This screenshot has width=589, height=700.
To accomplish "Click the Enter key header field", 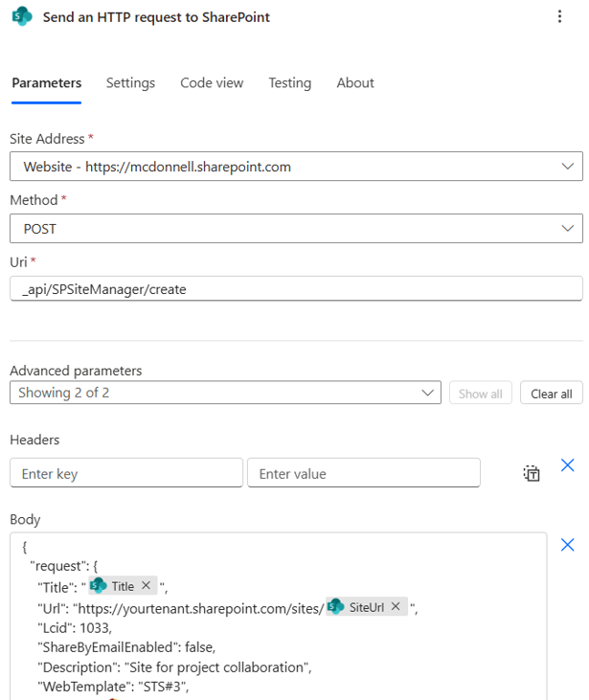I will [126, 473].
